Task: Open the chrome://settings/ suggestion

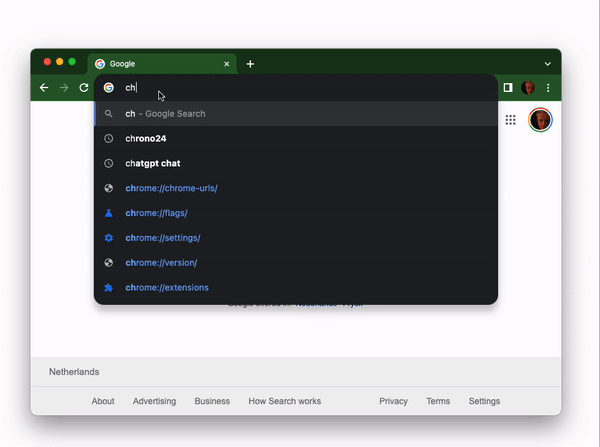Action: click(x=296, y=238)
